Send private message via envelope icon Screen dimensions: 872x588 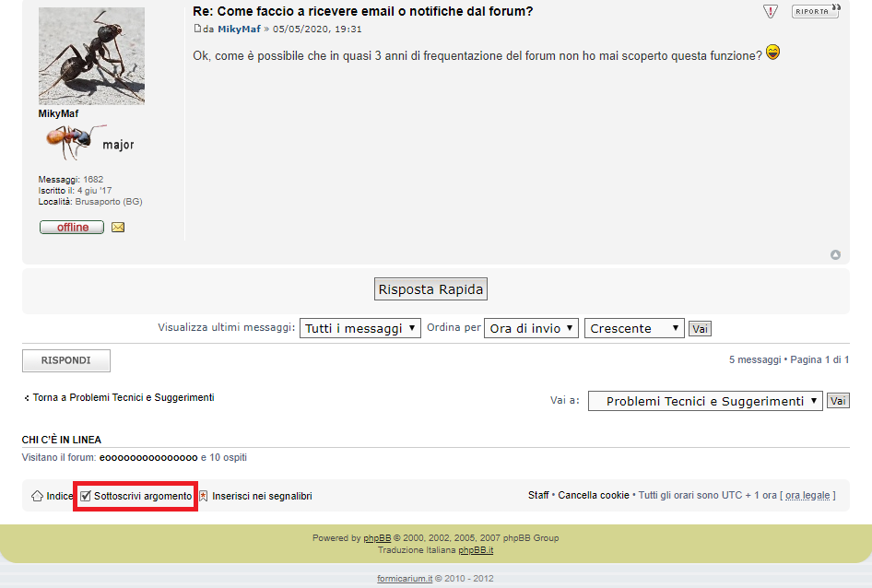click(118, 227)
